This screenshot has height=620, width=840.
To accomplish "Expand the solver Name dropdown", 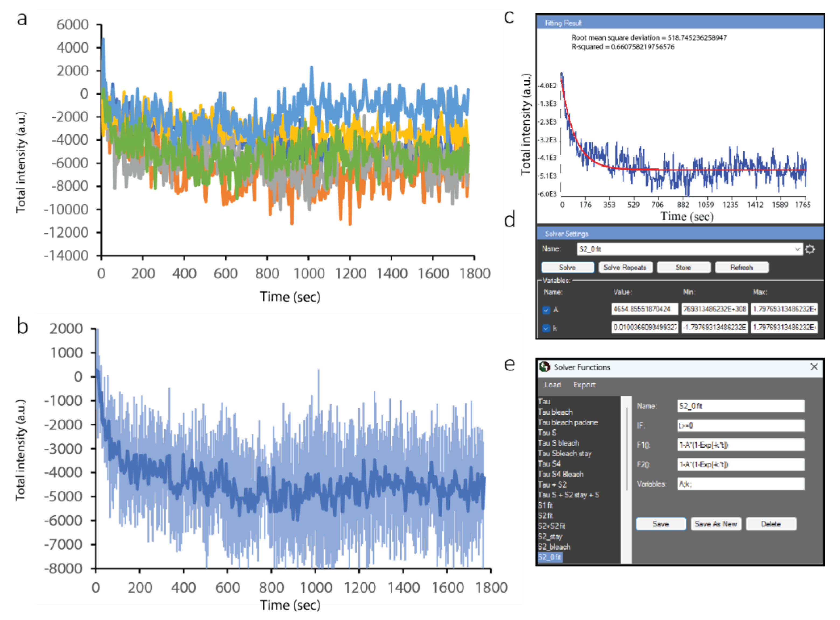I will click(x=797, y=249).
